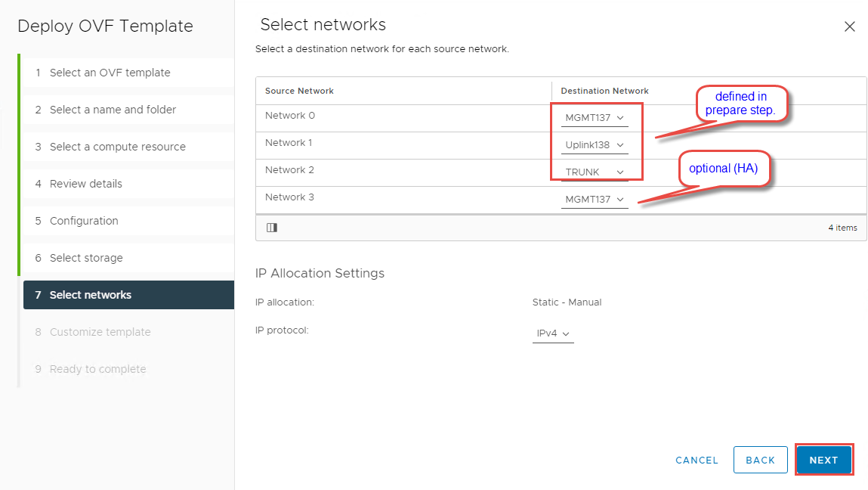Select current step 7 Select networks
The width and height of the screenshot is (868, 490).
(x=90, y=295)
